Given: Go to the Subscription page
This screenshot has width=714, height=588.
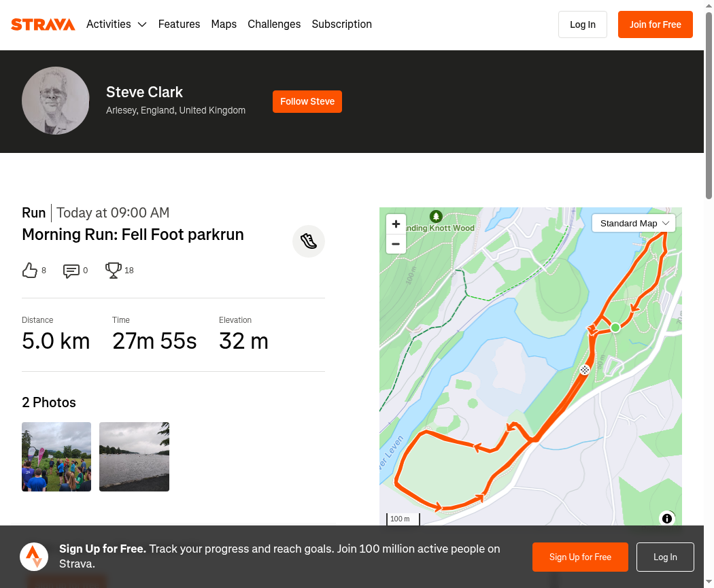Looking at the screenshot, I should tap(341, 24).
